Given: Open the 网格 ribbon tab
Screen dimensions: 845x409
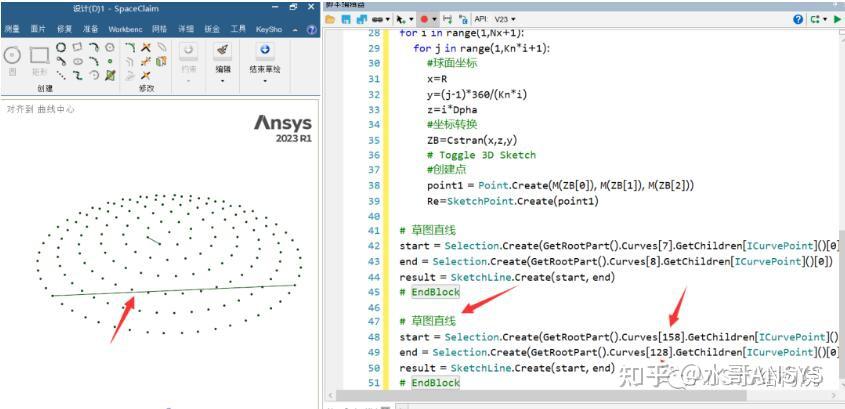Looking at the screenshot, I should pyautogui.click(x=159, y=30).
